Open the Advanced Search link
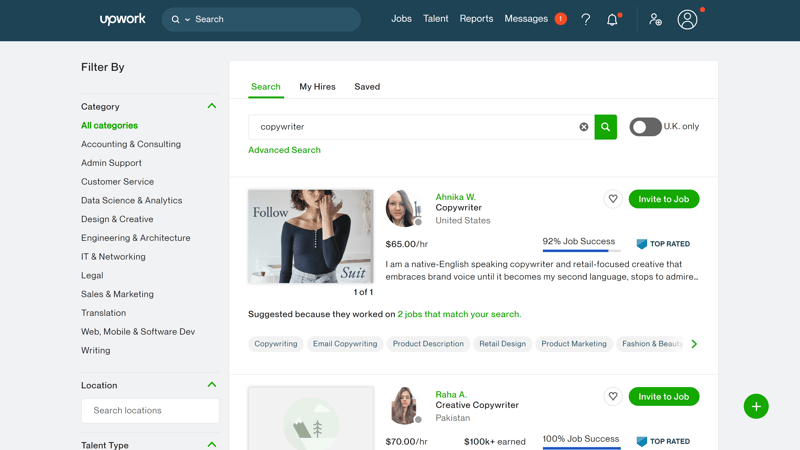The image size is (800, 450). [x=284, y=150]
